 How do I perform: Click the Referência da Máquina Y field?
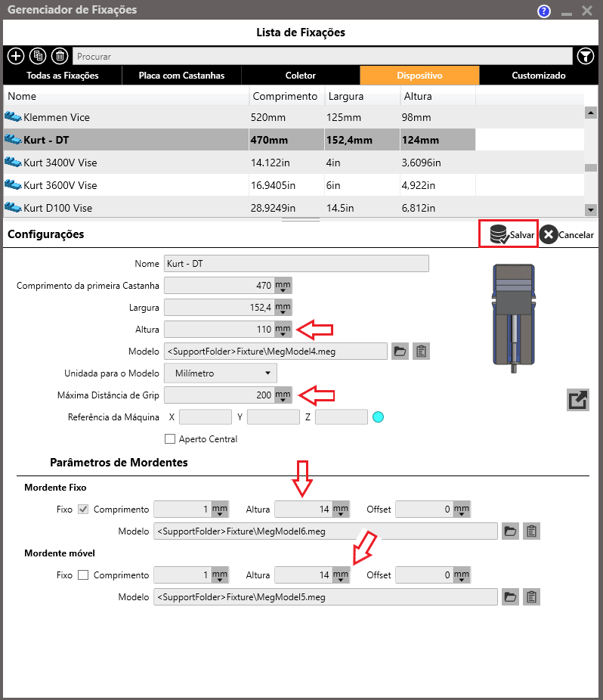click(x=273, y=417)
